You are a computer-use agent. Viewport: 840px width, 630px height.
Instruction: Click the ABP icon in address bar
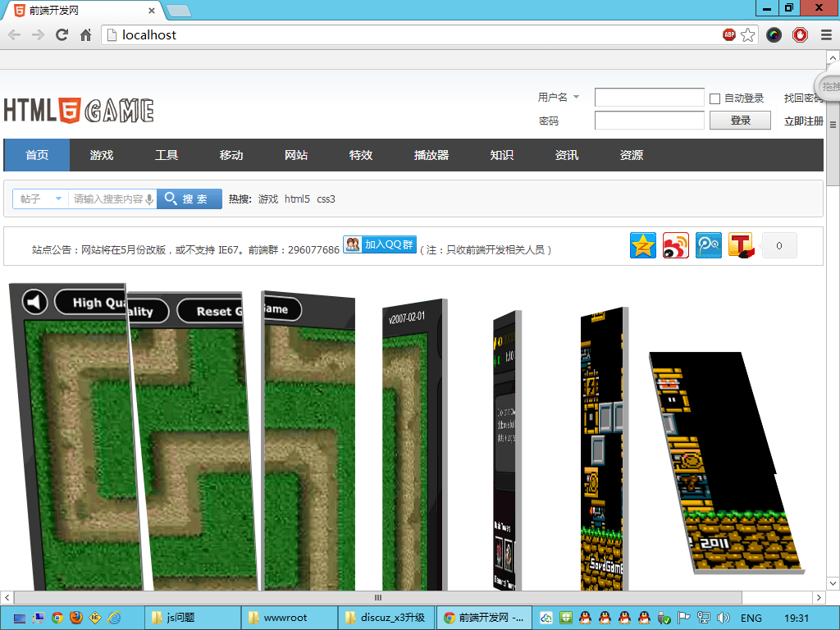729,34
